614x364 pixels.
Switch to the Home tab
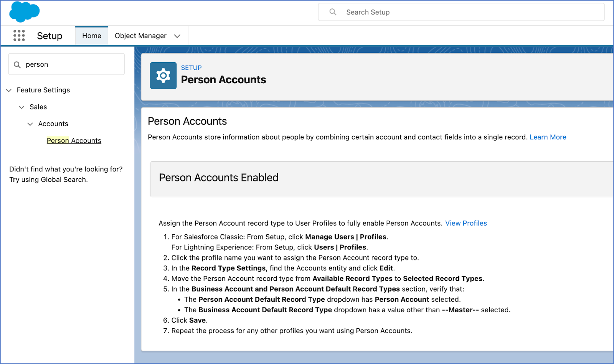click(91, 35)
